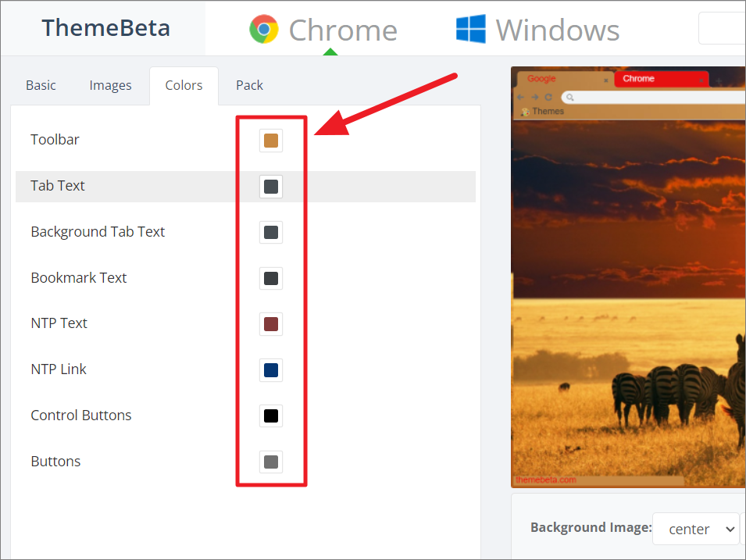746x560 pixels.
Task: Click the Control Buttons label
Action: coord(81,416)
